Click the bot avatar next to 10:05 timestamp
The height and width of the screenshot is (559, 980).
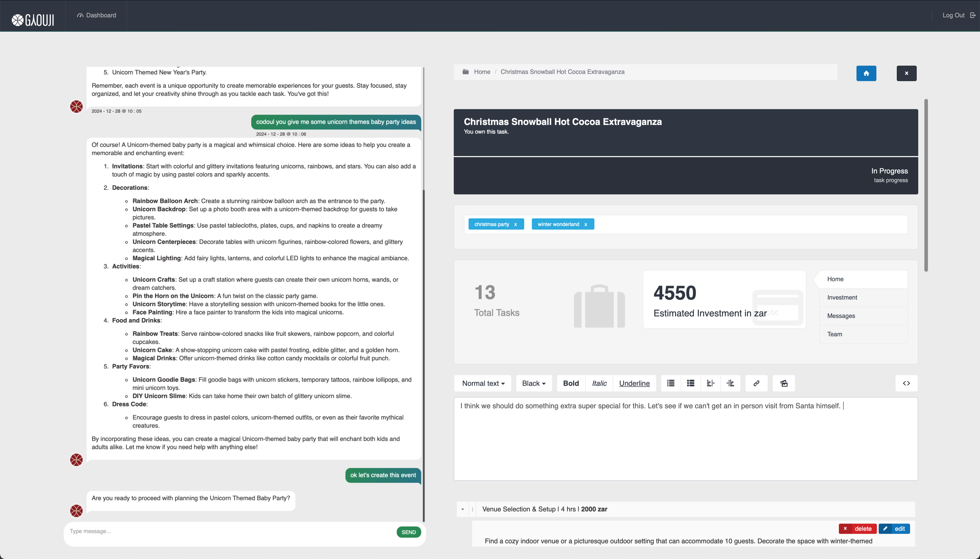[x=76, y=106]
